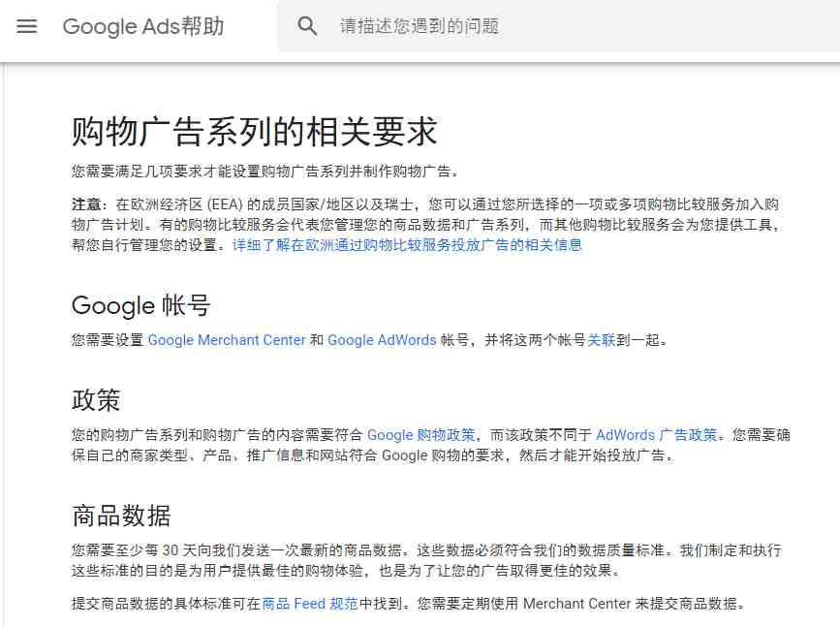Open the 商品 Feed 规范 link
This screenshot has width=840, height=627.
click(310, 604)
